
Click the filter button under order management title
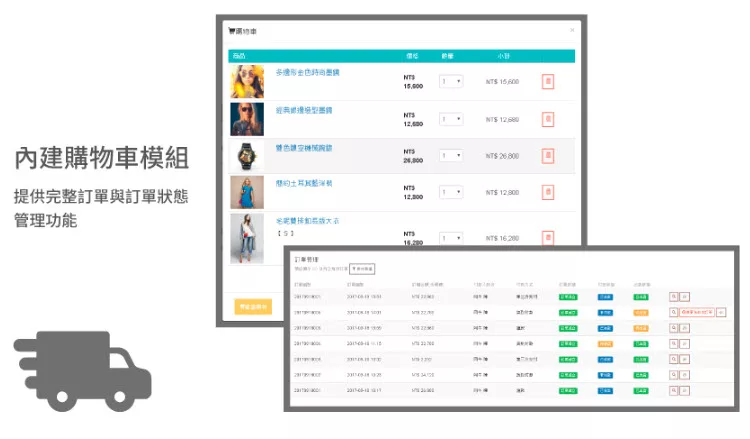point(362,269)
